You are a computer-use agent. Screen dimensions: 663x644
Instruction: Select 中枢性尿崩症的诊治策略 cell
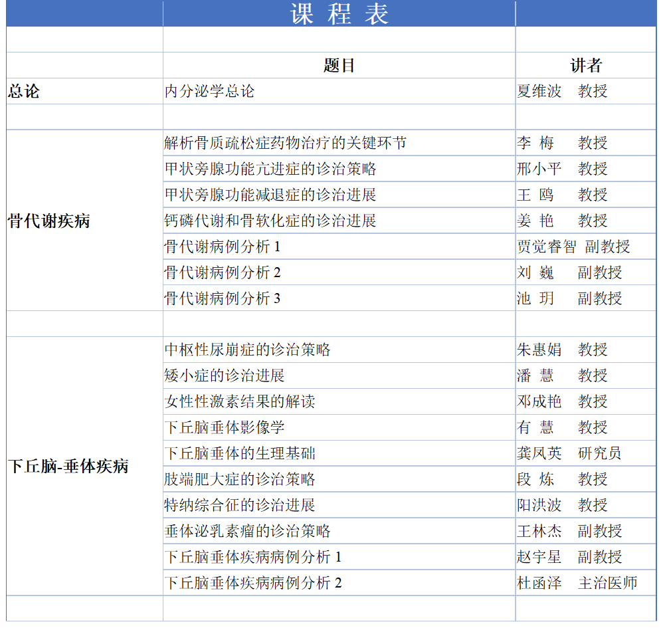[339, 350]
